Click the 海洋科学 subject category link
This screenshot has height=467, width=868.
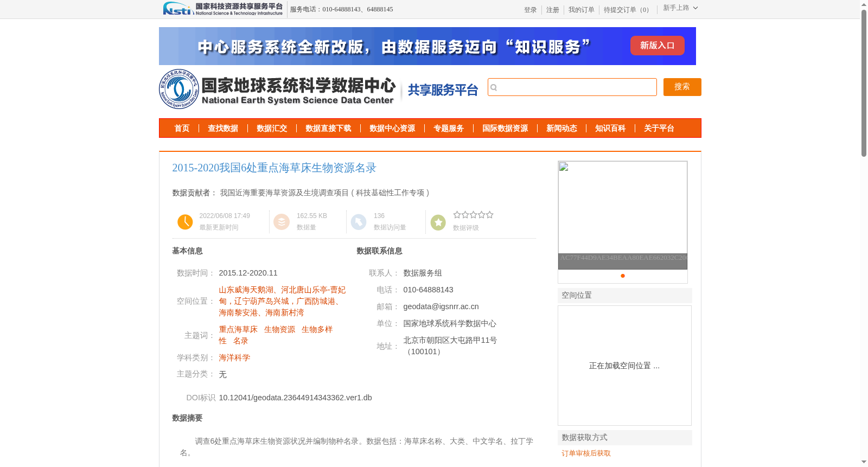(234, 357)
